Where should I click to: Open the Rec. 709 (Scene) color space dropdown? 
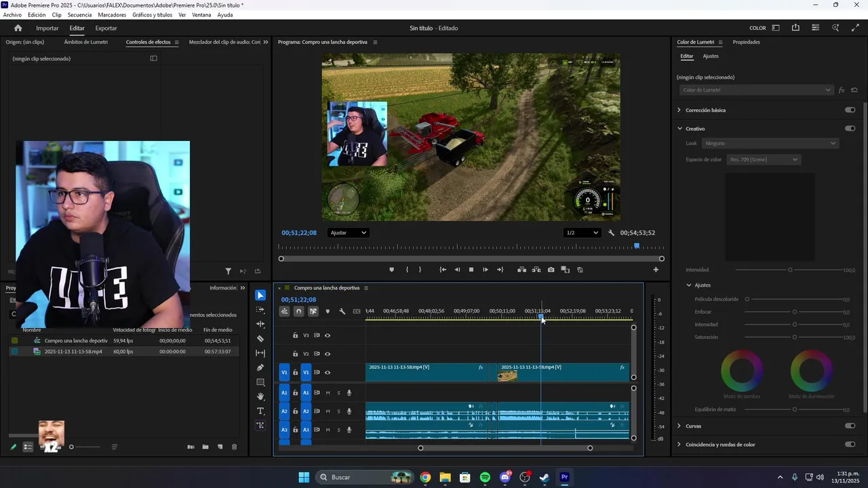point(764,159)
